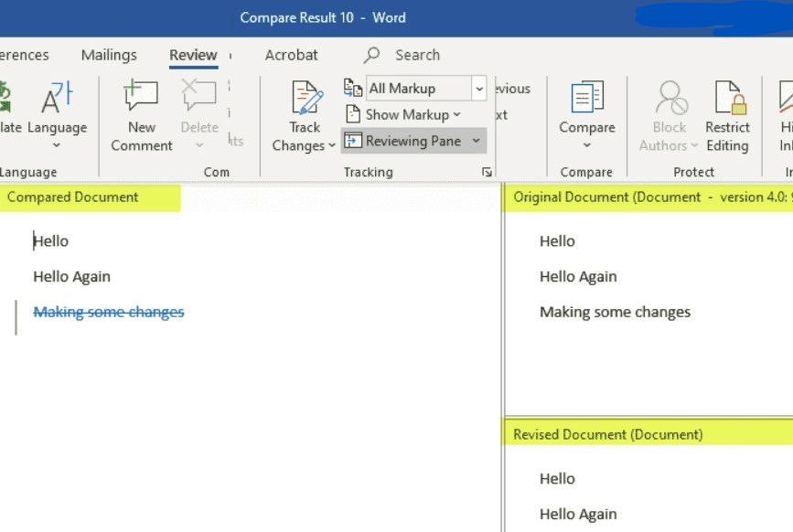Click the Reviewing Pane icon
This screenshot has height=532, width=793.
353,141
